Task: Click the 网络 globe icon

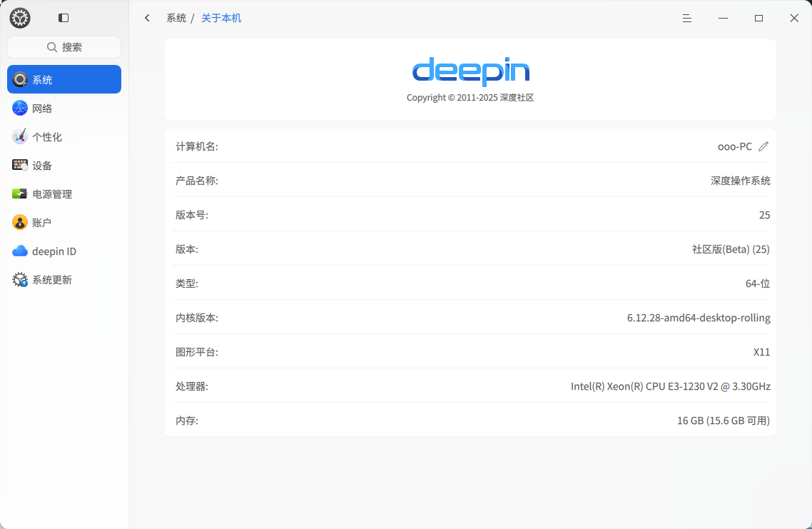Action: (20, 108)
